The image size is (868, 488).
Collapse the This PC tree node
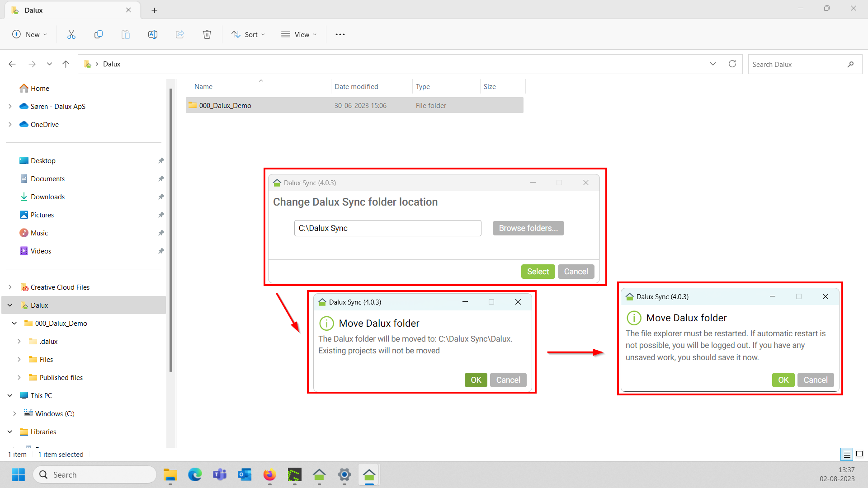(x=10, y=396)
